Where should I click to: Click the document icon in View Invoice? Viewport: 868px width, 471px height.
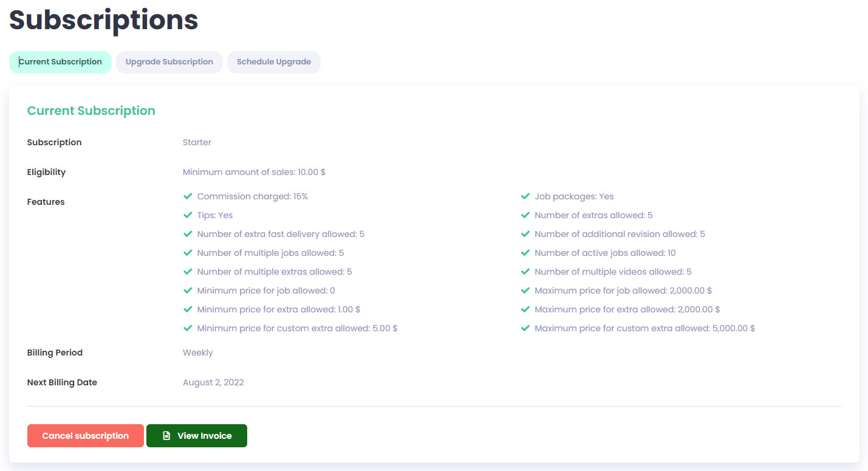pos(166,436)
